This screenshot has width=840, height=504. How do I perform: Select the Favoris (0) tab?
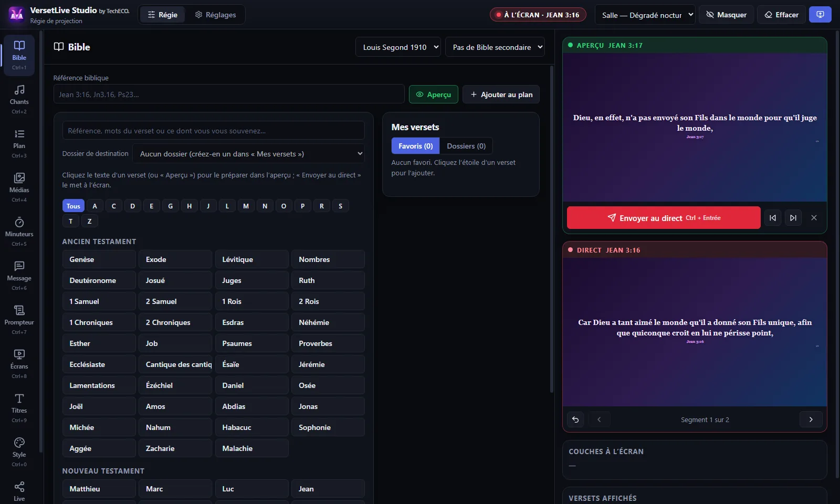coord(415,146)
